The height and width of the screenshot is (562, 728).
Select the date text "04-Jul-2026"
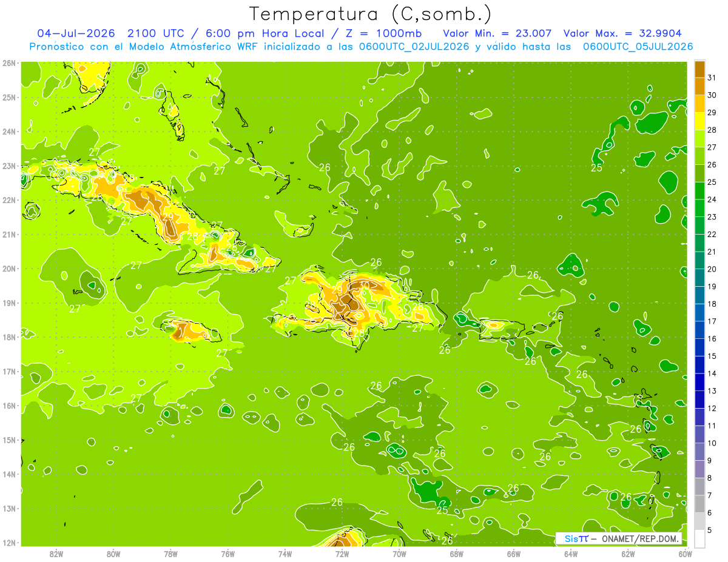75,33
